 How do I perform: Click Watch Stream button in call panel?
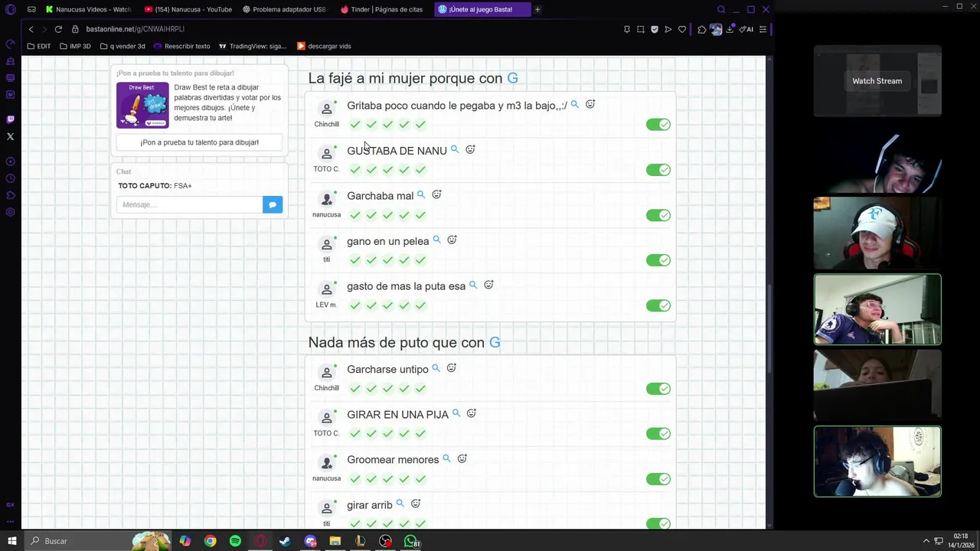coord(877,81)
